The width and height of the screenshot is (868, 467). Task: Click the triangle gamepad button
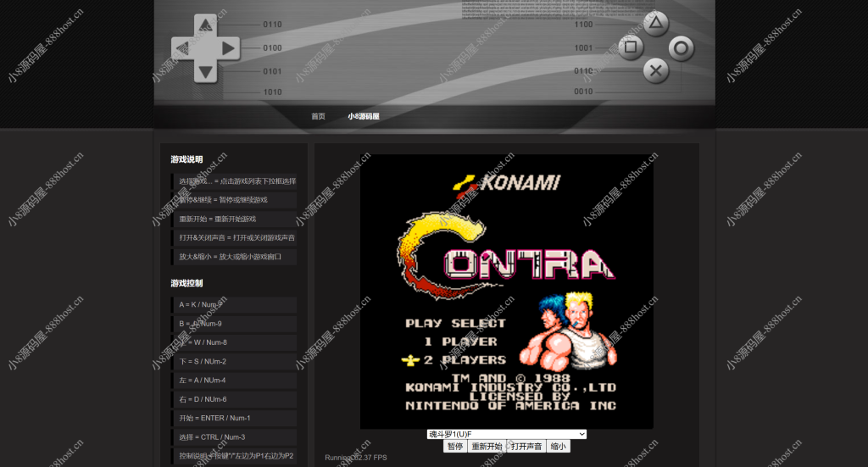click(x=655, y=23)
